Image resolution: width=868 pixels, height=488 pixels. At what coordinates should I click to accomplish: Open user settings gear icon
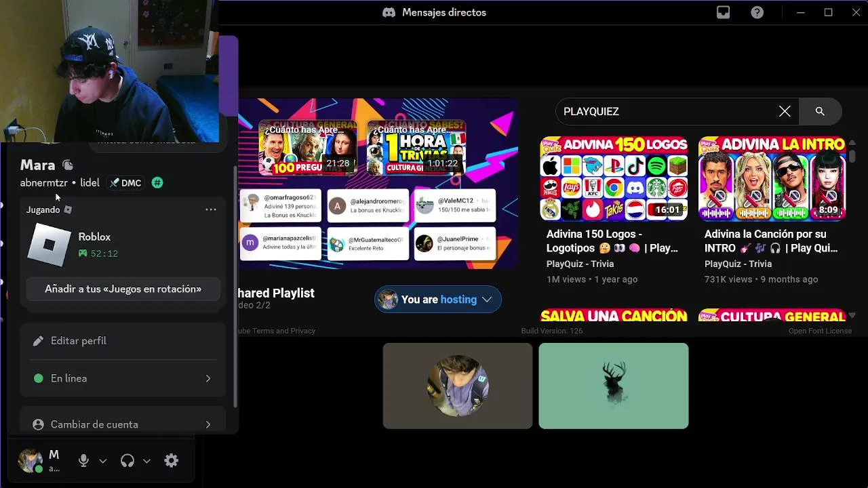(172, 461)
